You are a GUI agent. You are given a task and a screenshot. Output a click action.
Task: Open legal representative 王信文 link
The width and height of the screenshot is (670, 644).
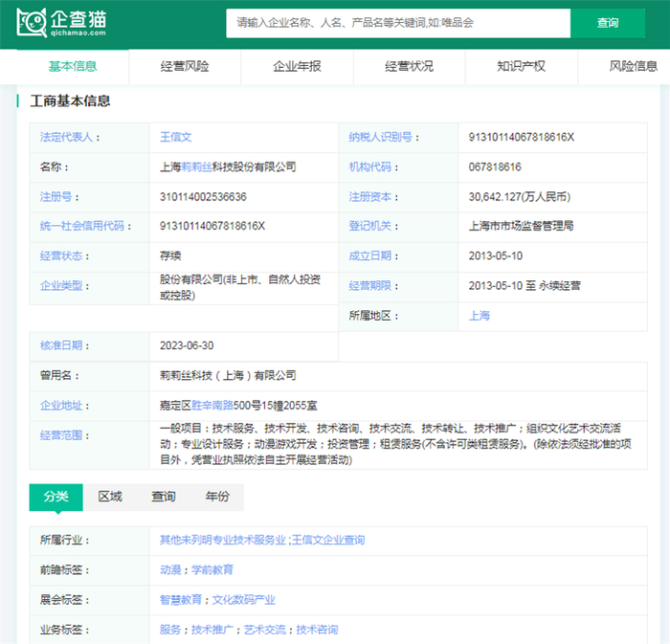(175, 137)
